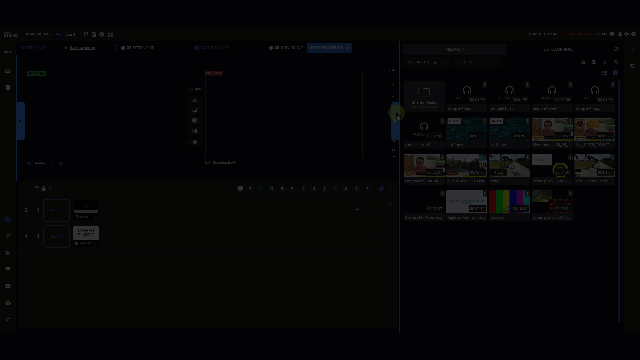The image size is (640, 360).
Task: Click the camera icon in left sidebar
Action: 8,219
